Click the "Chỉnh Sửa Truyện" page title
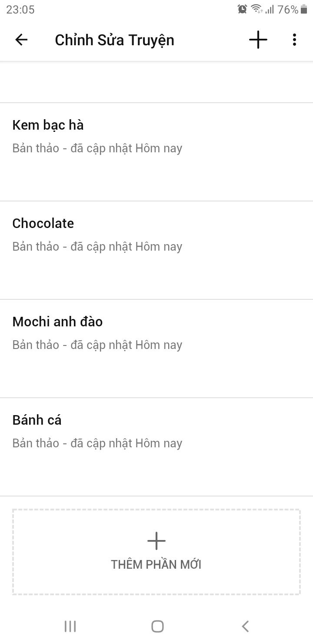313x644 pixels. click(x=114, y=40)
